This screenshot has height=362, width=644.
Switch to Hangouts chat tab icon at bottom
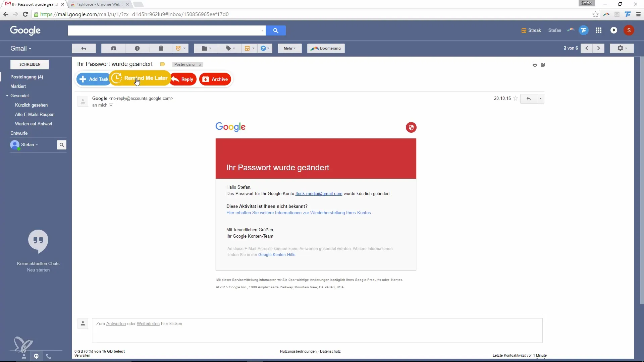(36, 356)
